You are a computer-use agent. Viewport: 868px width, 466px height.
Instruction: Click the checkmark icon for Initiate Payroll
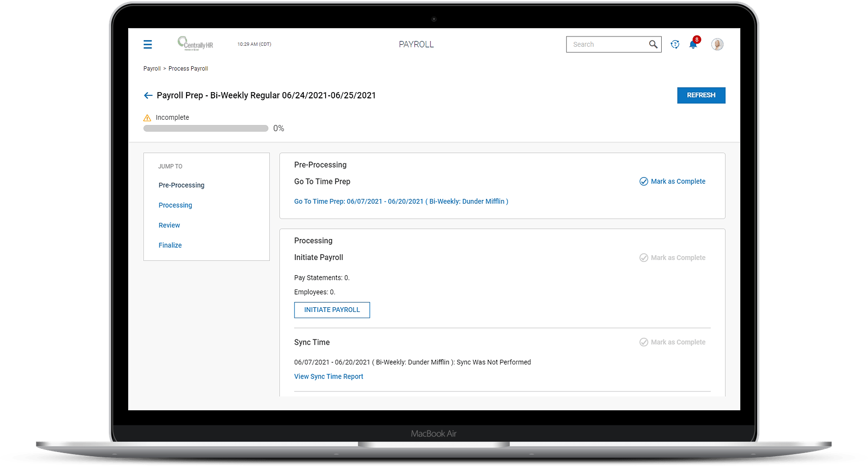(644, 258)
